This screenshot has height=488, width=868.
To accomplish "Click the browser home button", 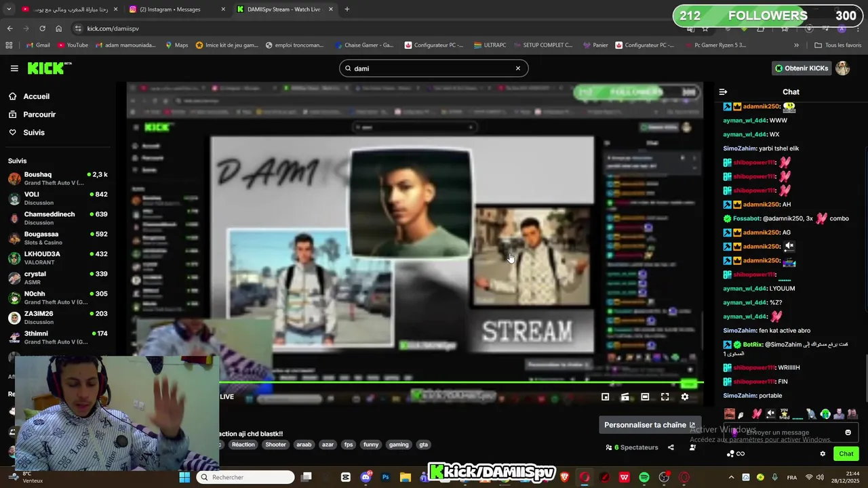I will click(59, 28).
